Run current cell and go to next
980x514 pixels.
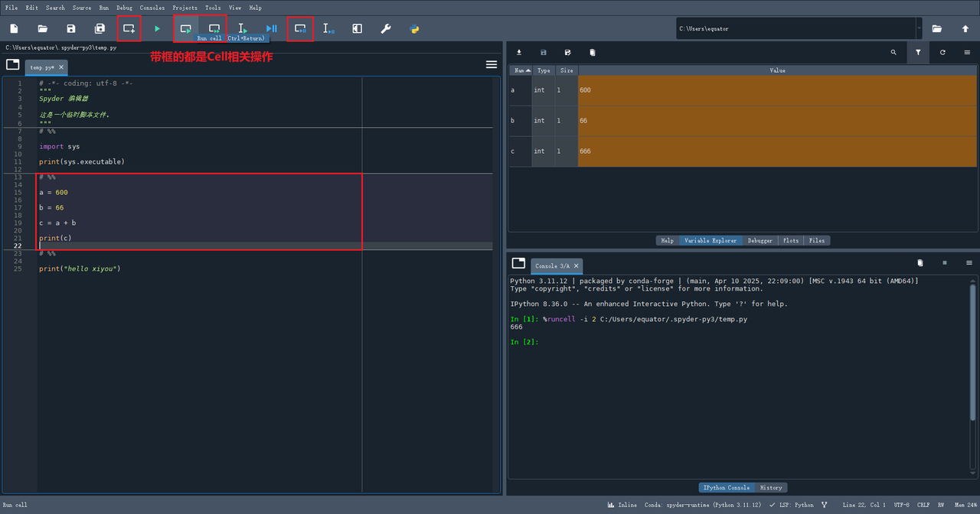tap(214, 28)
